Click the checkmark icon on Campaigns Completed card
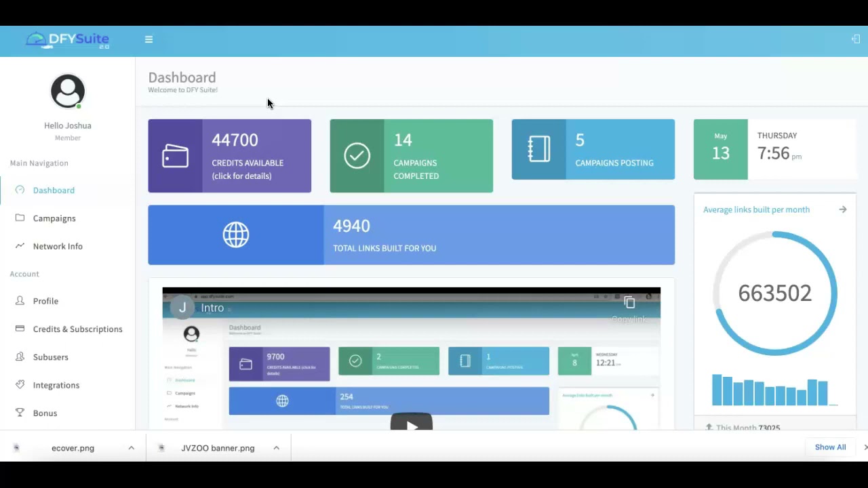This screenshot has height=488, width=868. [x=357, y=156]
